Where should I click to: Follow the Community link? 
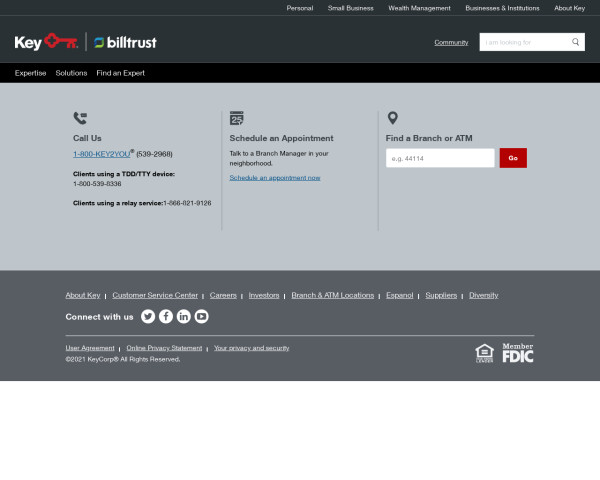451,42
